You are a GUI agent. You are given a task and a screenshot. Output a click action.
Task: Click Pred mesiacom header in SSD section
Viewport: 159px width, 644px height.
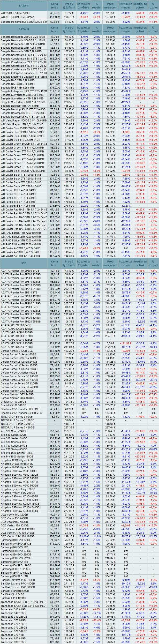click(110, 263)
